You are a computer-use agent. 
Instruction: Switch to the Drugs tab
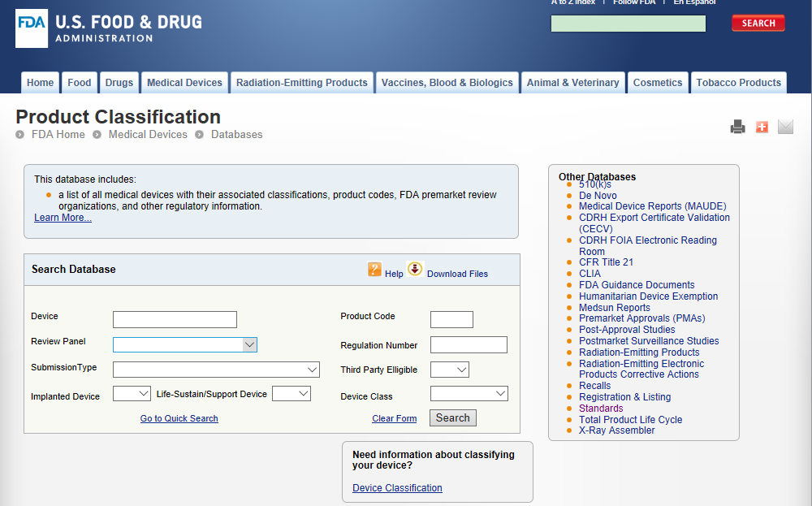pyautogui.click(x=119, y=83)
